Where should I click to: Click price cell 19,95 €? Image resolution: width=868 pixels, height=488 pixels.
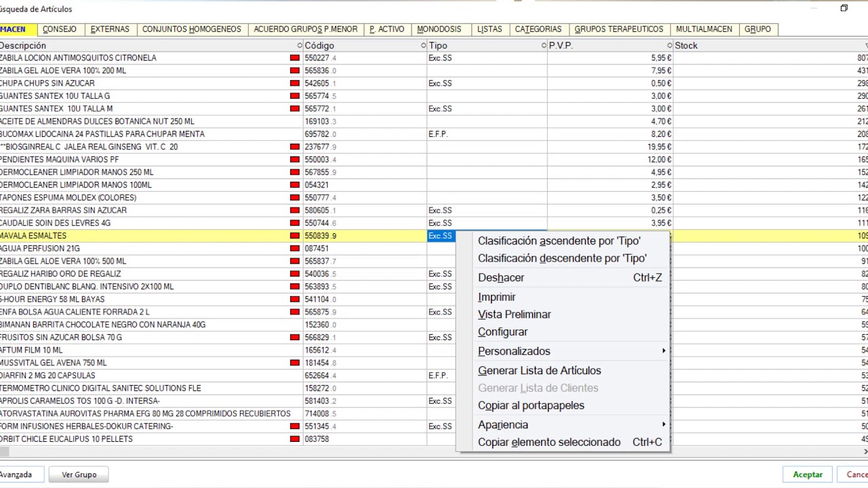click(610, 147)
